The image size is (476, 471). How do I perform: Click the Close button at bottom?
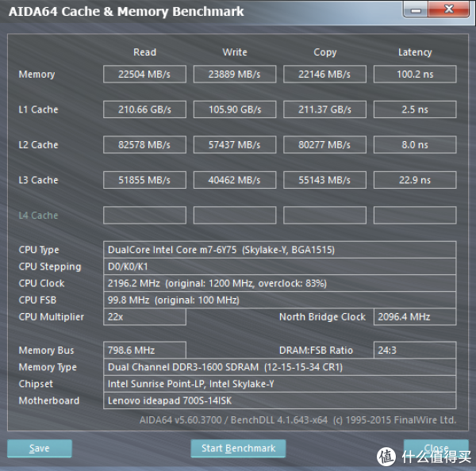pos(436,448)
